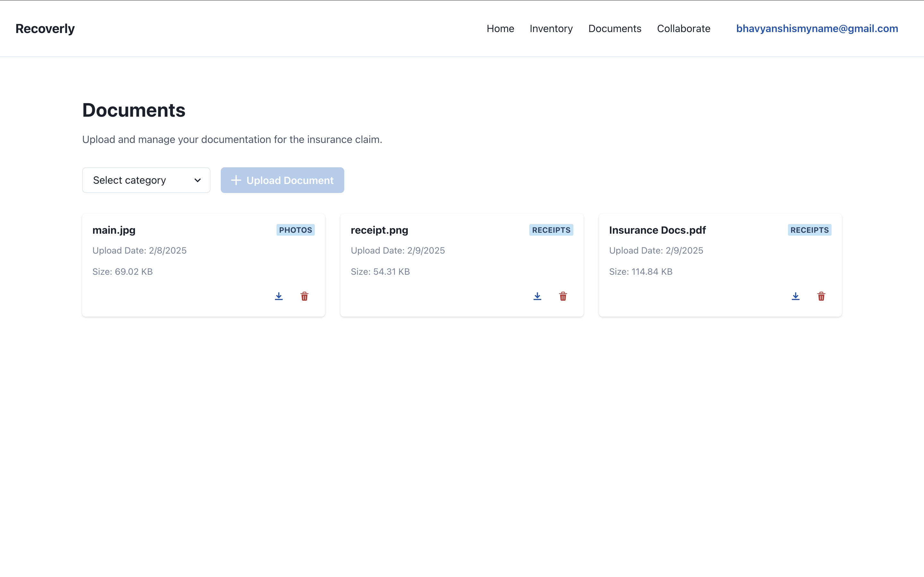Click the Upload Document button
Screen dimensions: 924x577
tap(282, 180)
